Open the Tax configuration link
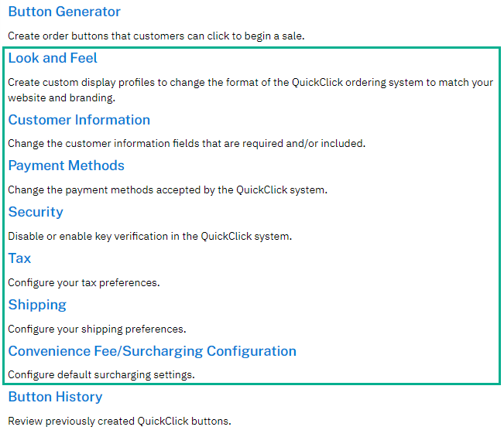The width and height of the screenshot is (504, 437). (x=19, y=258)
